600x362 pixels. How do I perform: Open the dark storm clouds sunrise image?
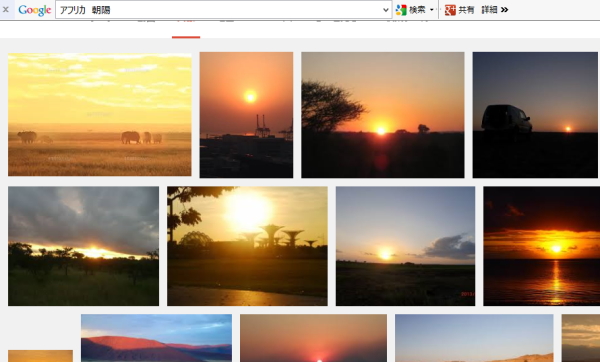[83, 246]
